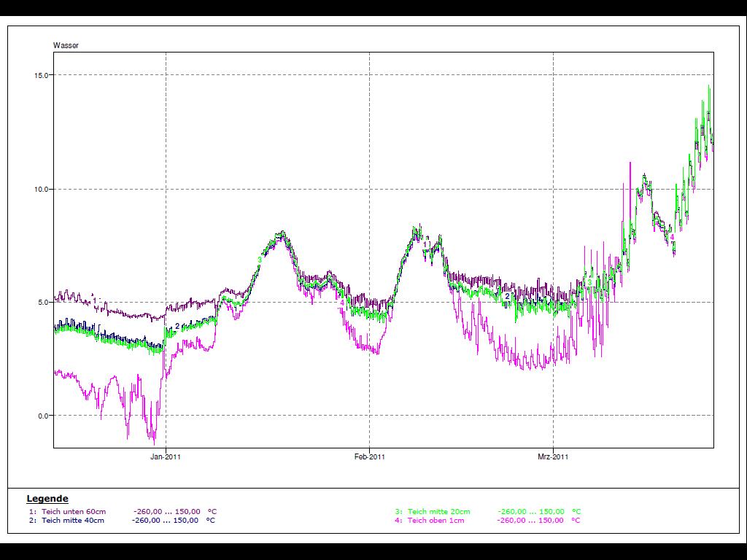Click the °C unit of Teich oben 1cm
The height and width of the screenshot is (560, 747).
576,521
